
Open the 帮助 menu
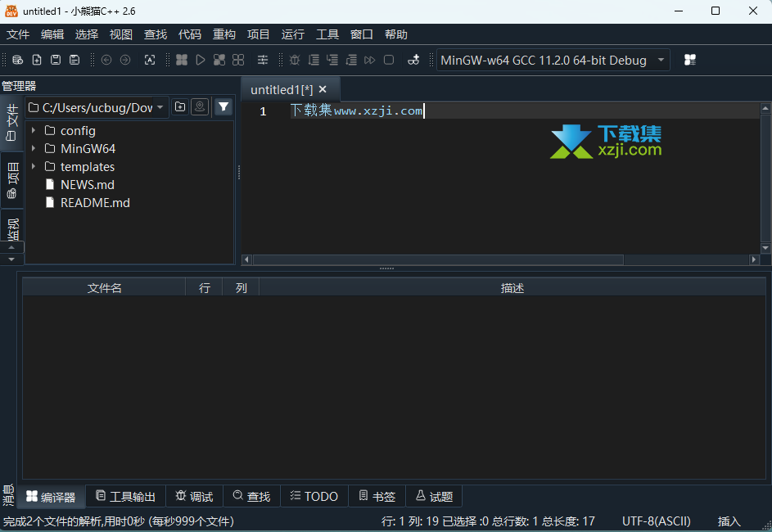(396, 34)
